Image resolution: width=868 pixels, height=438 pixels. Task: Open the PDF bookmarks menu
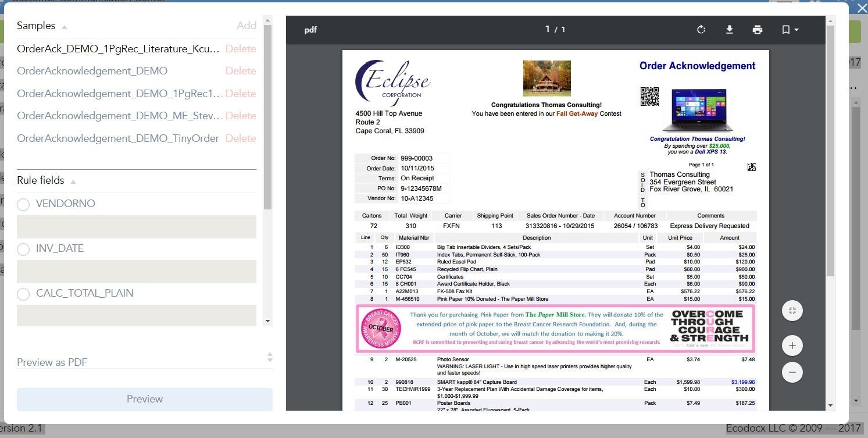coord(790,30)
